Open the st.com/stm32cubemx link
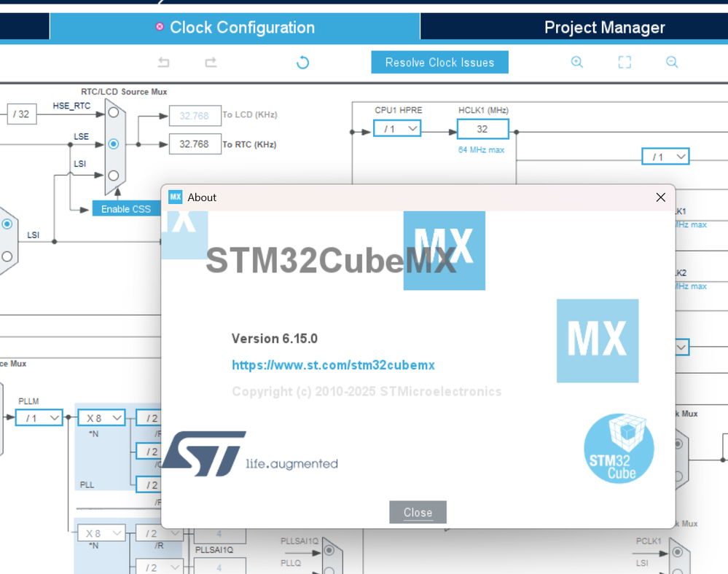Viewport: 728px width, 574px height. point(333,365)
